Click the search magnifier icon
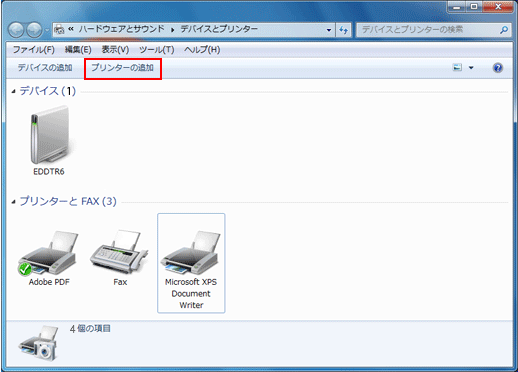Screen dimensions: 518x372 [x=504, y=30]
